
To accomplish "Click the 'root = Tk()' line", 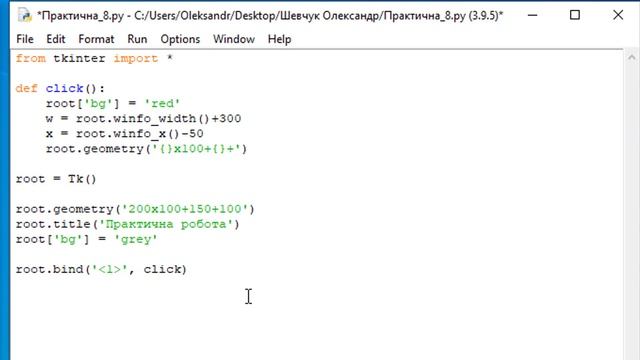I will (56, 179).
